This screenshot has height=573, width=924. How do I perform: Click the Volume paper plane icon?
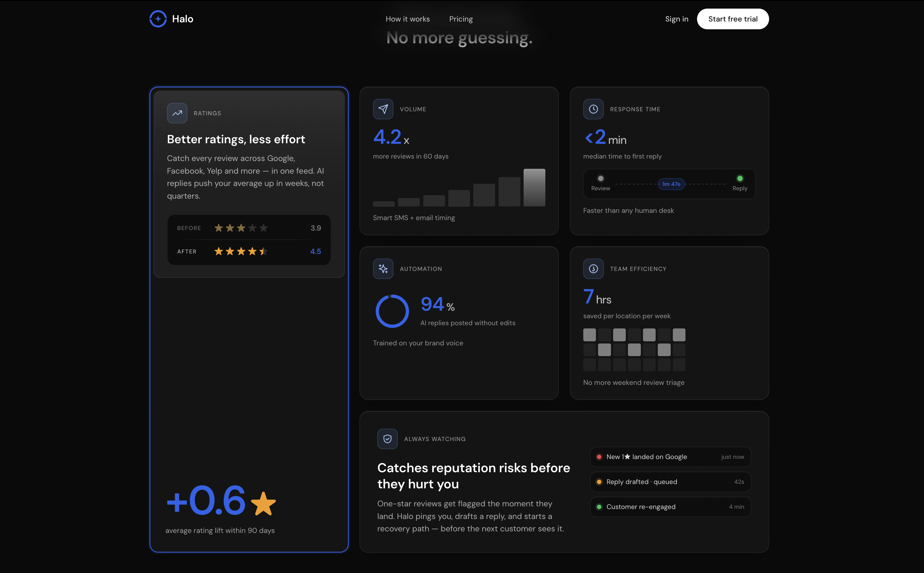(383, 109)
